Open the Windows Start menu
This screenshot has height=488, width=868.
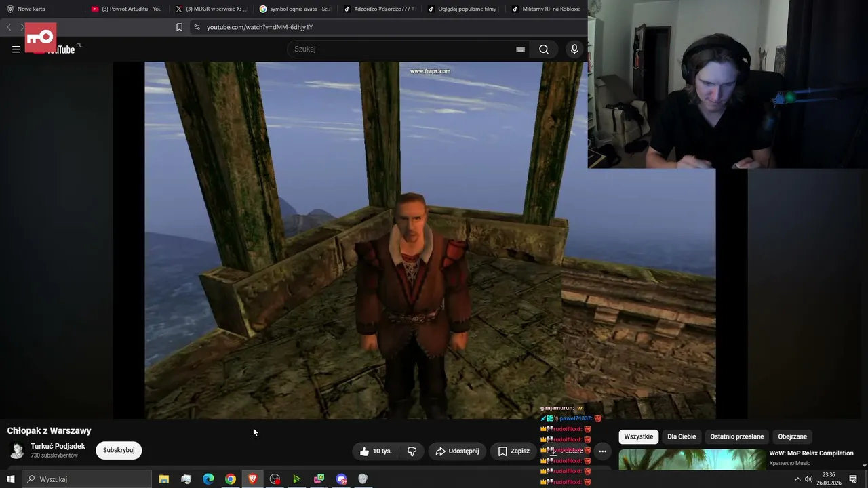10,479
